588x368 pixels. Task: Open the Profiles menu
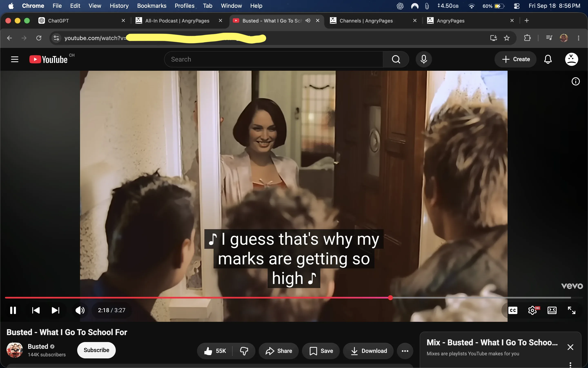(x=184, y=6)
